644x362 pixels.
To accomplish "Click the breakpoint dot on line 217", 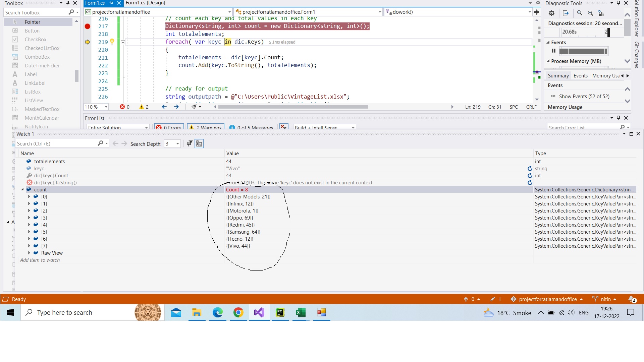I will tap(88, 26).
